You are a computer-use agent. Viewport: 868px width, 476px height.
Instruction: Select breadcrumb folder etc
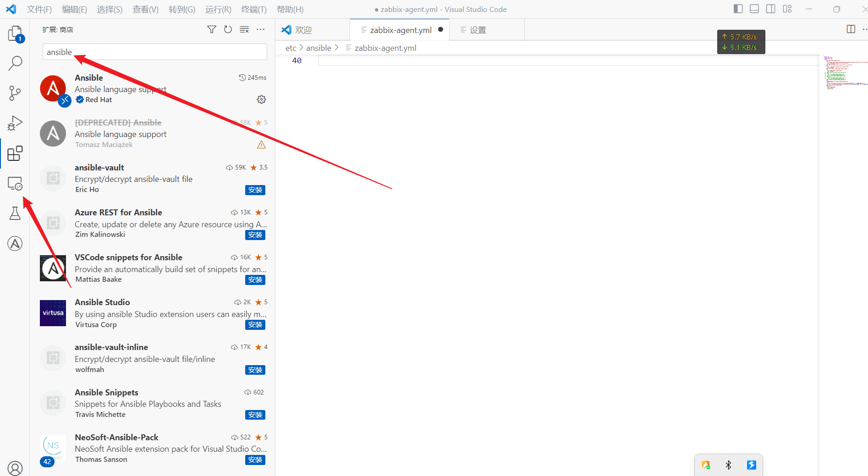click(291, 48)
